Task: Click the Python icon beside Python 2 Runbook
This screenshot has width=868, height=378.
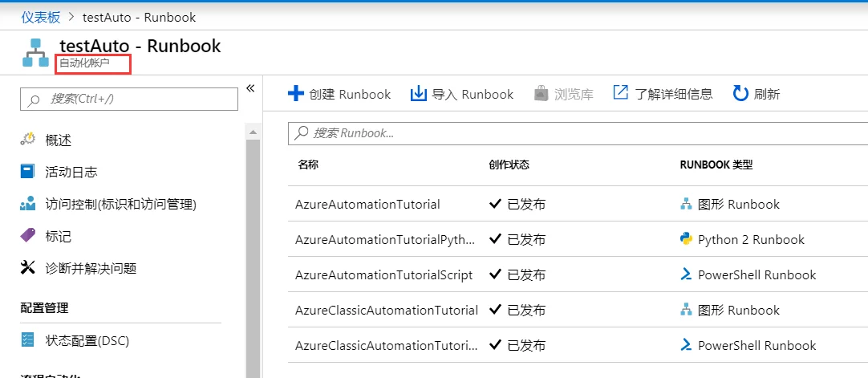Action: tap(687, 239)
